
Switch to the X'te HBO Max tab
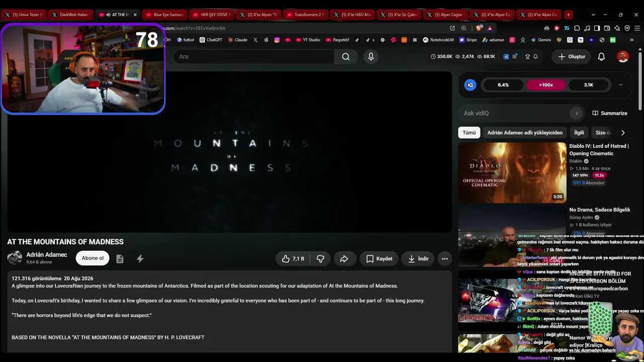click(x=351, y=15)
